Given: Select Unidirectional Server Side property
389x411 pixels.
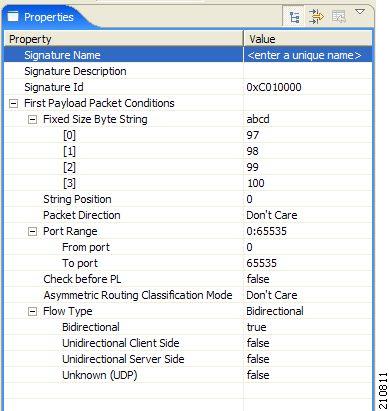Looking at the screenshot, I should 123,359.
